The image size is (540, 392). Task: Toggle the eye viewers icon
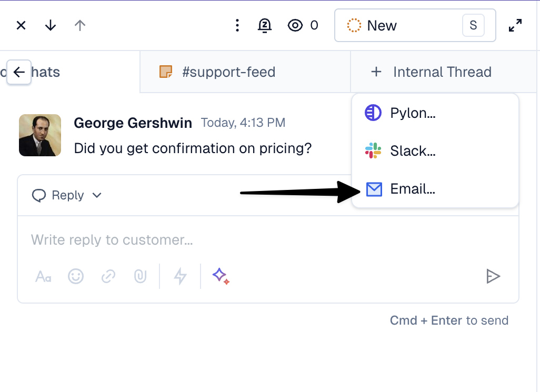pyautogui.click(x=295, y=25)
